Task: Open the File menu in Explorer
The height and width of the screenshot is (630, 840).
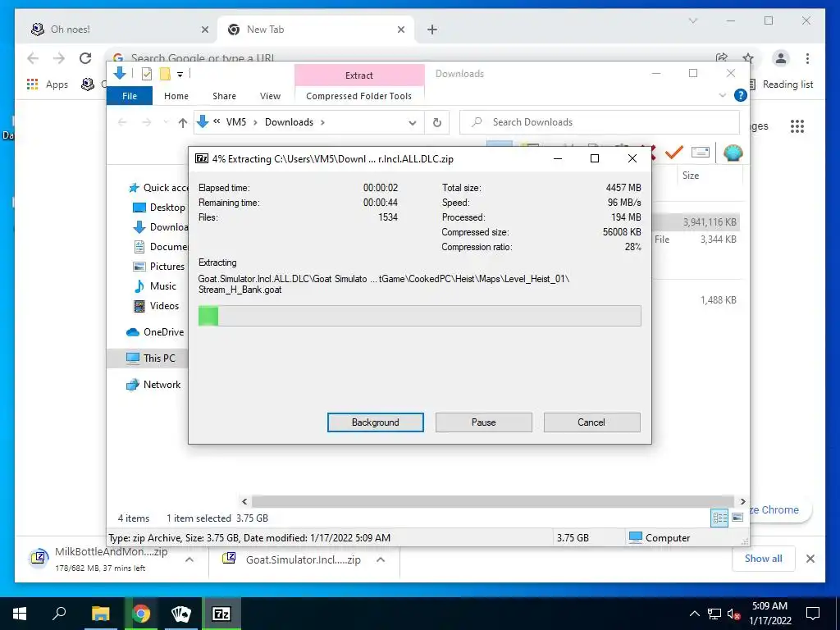Action: click(x=129, y=96)
